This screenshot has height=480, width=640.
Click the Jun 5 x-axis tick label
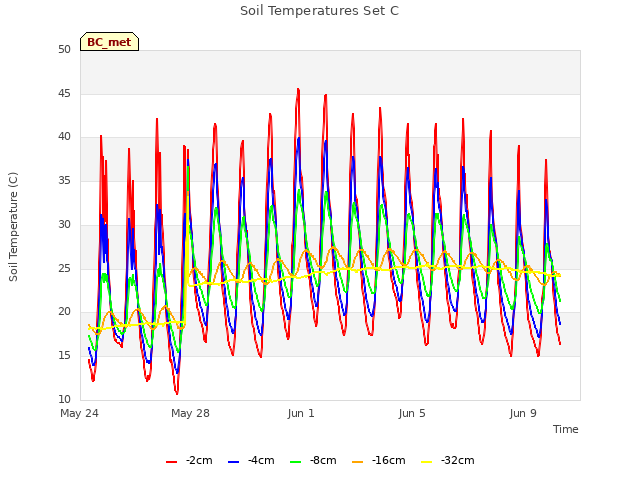tap(412, 413)
